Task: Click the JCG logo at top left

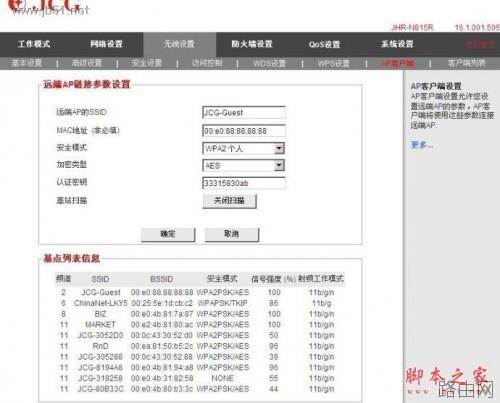Action: pos(43,6)
